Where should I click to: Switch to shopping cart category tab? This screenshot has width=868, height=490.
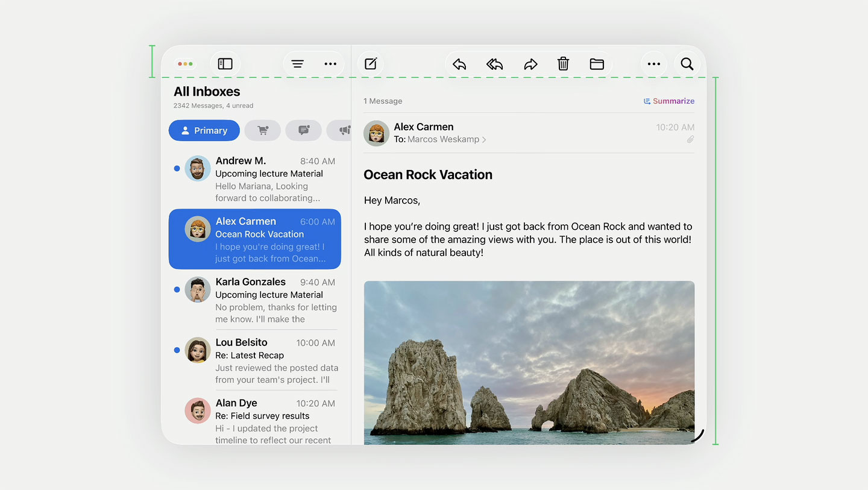coord(263,130)
